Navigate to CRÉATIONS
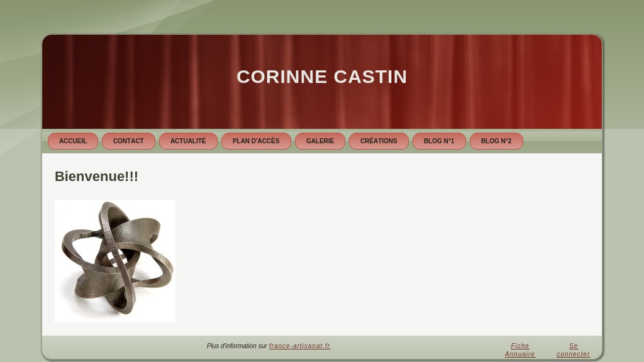This screenshot has width=644, height=362. click(379, 141)
